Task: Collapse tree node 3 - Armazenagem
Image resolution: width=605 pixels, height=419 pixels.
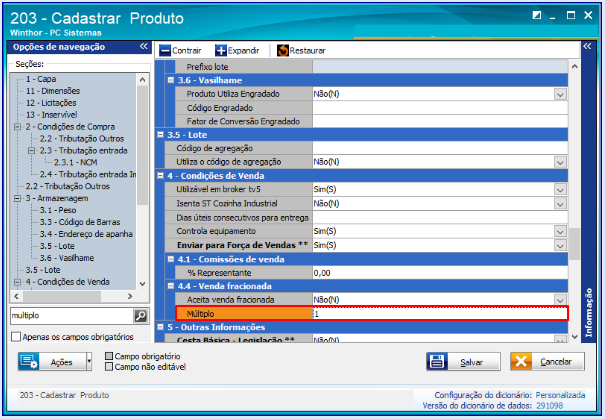Action: 17,198
